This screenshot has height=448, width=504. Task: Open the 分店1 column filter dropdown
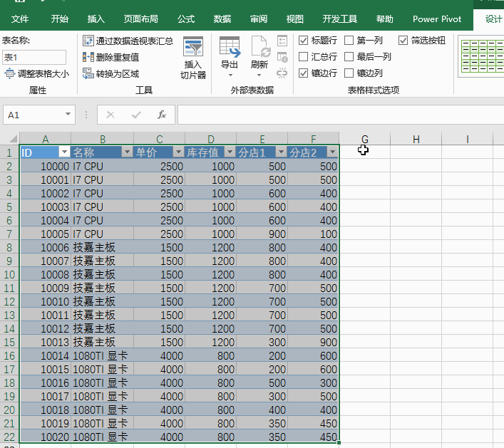click(281, 152)
